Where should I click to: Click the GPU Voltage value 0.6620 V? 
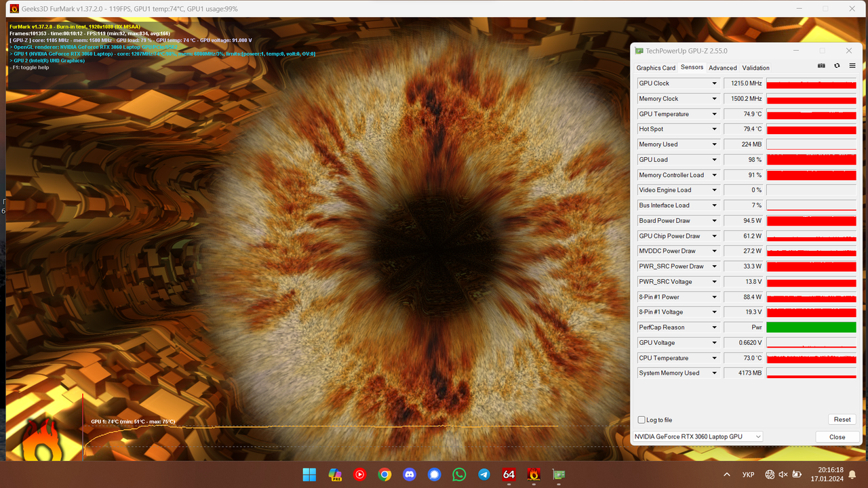(744, 343)
